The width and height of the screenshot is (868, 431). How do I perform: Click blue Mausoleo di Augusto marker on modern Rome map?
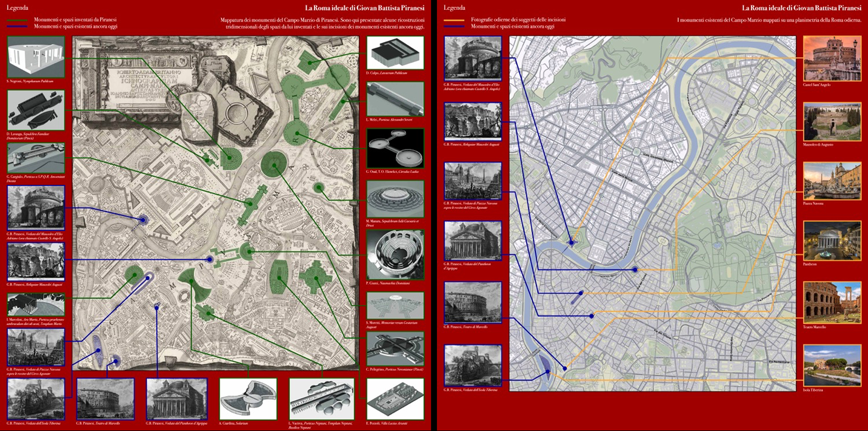[635, 270]
